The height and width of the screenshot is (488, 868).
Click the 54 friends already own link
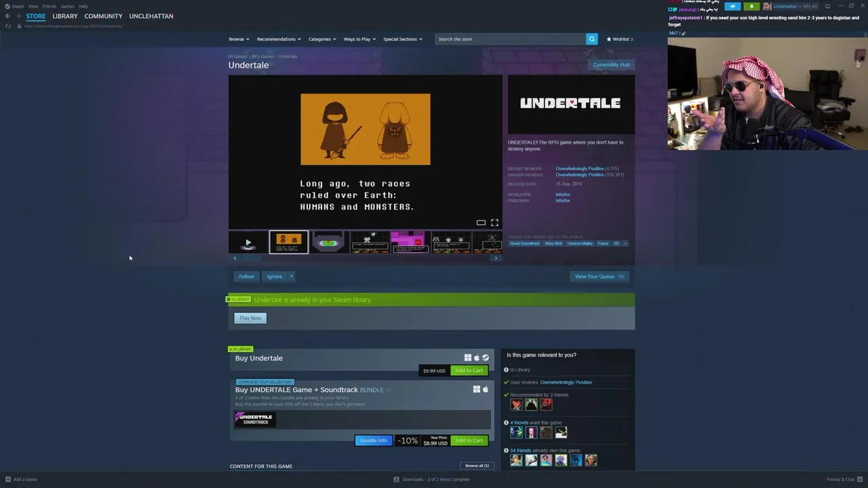click(520, 451)
